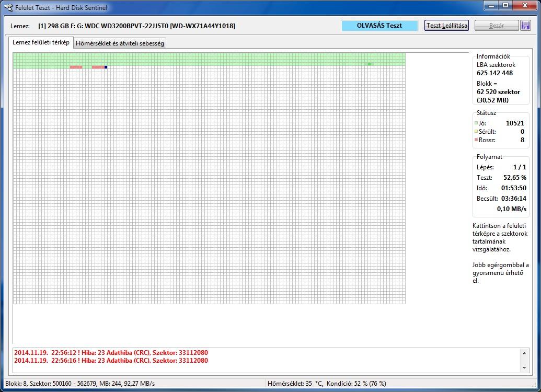Click the test progress value 52,65 %

pyautogui.click(x=515, y=178)
